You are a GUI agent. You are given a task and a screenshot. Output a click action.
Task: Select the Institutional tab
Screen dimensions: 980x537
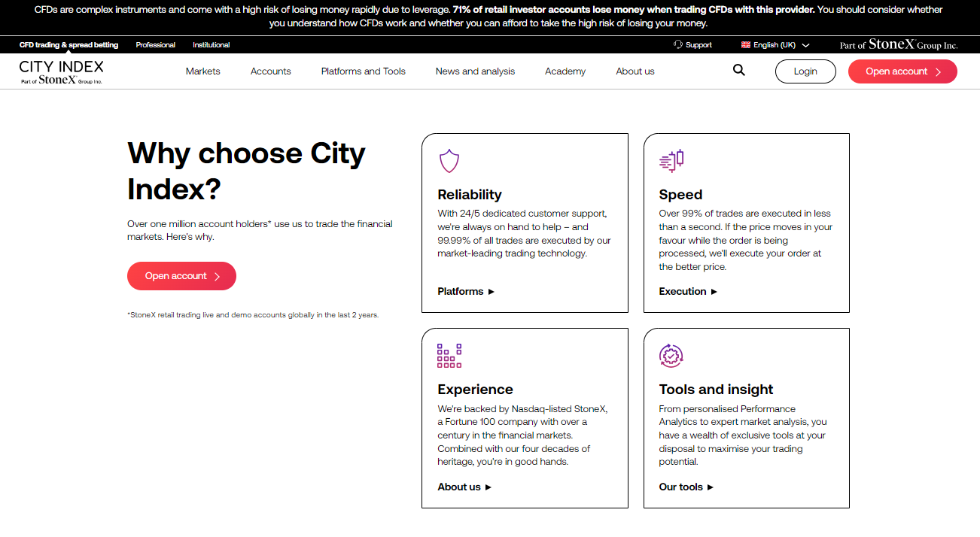211,44
